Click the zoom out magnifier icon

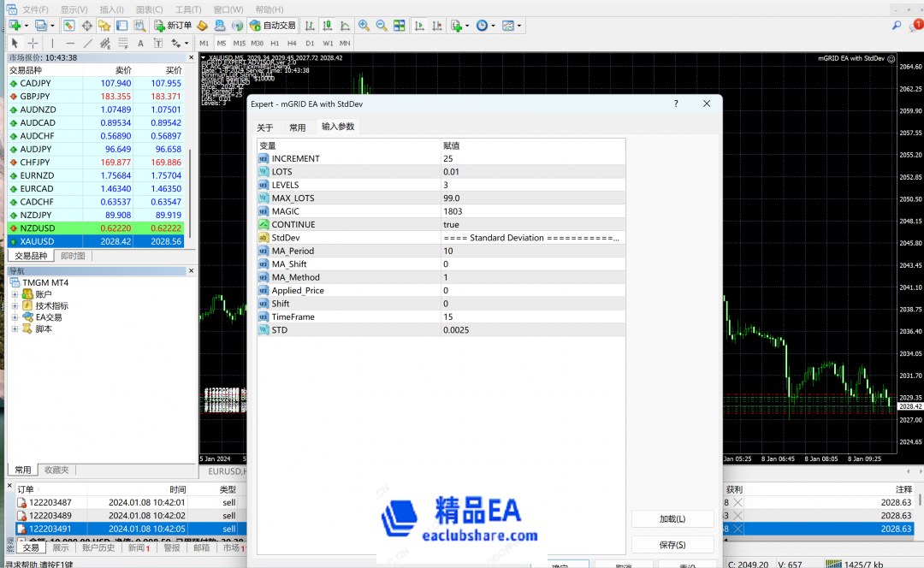382,26
